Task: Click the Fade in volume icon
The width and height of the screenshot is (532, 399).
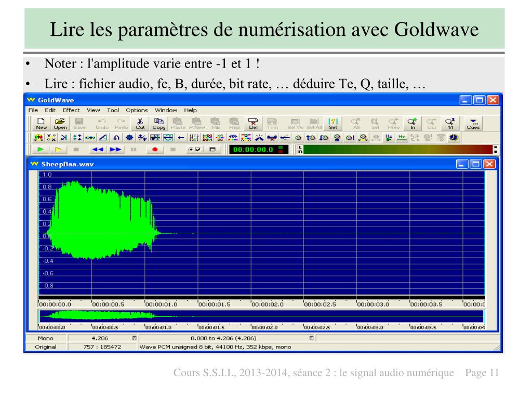Action: (311, 137)
